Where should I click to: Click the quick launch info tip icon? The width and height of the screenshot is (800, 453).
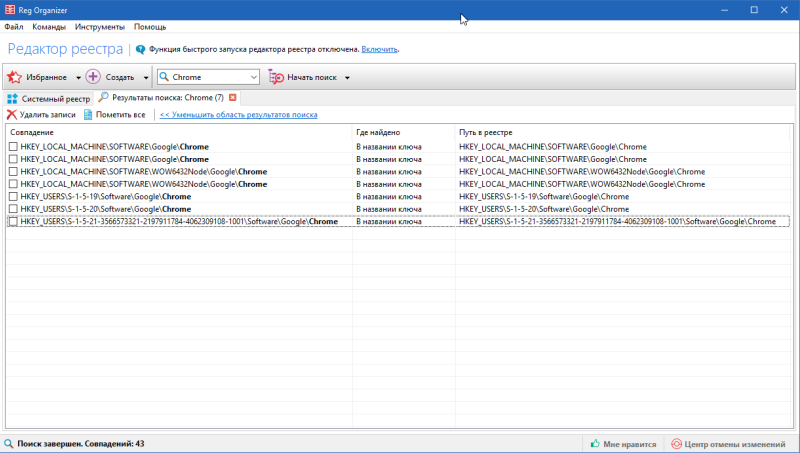click(140, 49)
